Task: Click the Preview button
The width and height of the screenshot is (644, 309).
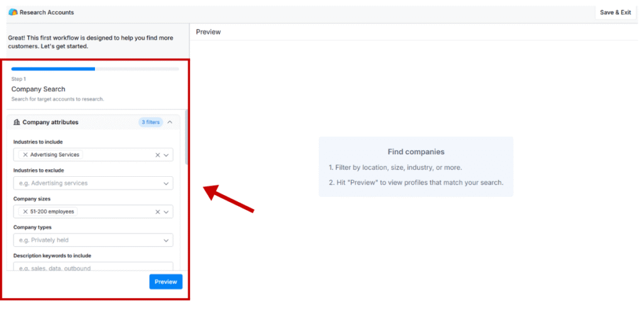Action: tap(166, 281)
